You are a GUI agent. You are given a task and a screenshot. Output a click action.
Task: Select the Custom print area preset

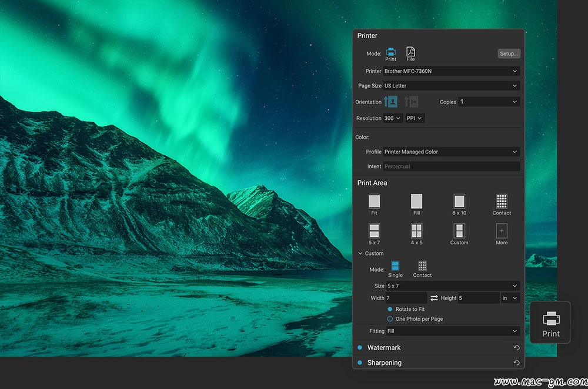pos(459,234)
